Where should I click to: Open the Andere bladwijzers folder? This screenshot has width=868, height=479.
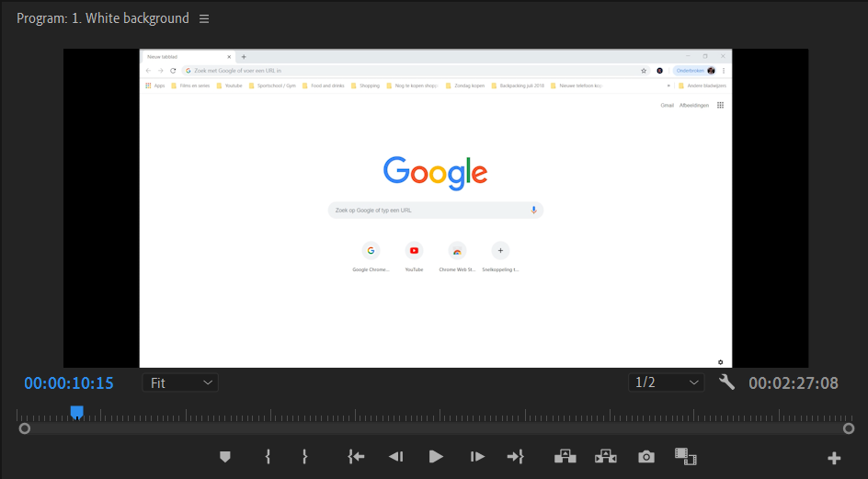pyautogui.click(x=702, y=86)
